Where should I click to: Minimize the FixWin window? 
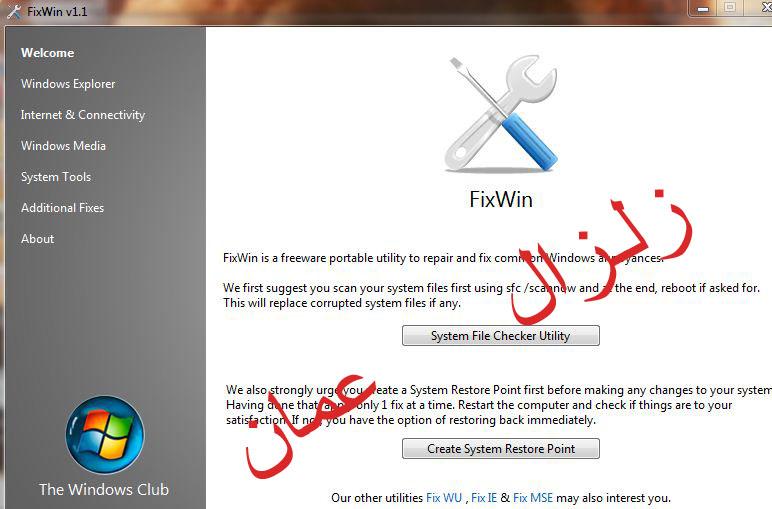click(x=703, y=8)
